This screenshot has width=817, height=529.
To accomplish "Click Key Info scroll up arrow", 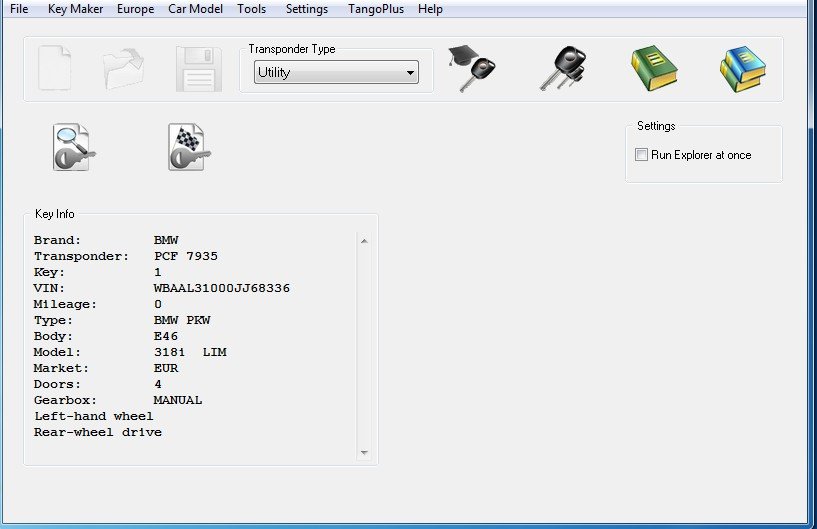I will (x=364, y=241).
